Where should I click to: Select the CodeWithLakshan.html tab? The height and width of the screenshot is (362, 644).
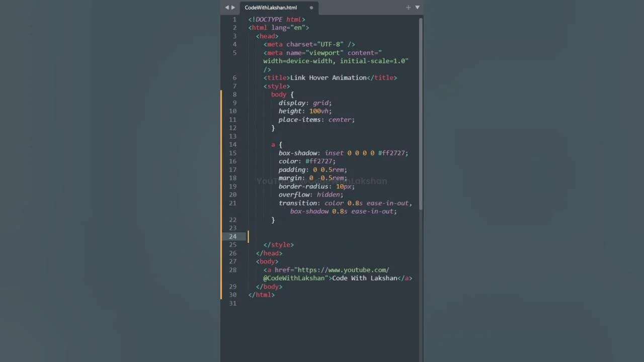click(x=271, y=8)
